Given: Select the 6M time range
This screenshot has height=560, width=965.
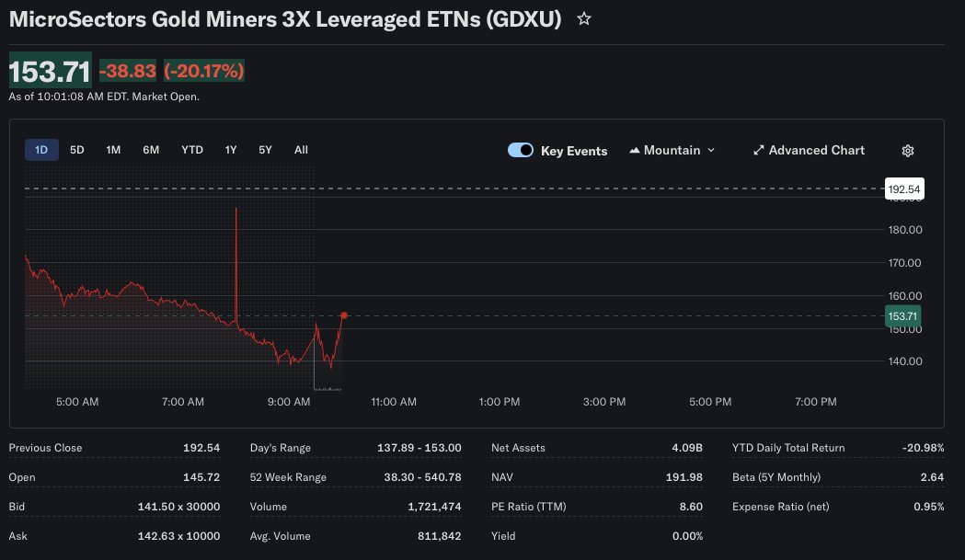Looking at the screenshot, I should pyautogui.click(x=151, y=150).
